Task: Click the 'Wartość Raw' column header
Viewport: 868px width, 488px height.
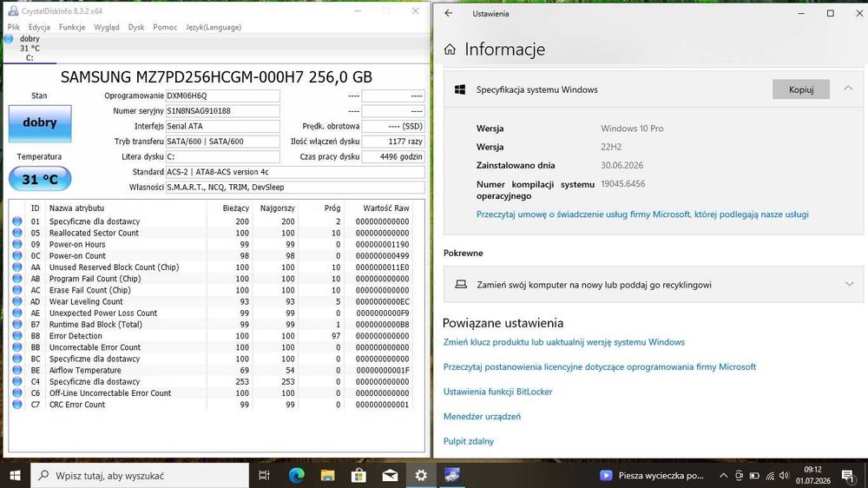Action: [386, 208]
